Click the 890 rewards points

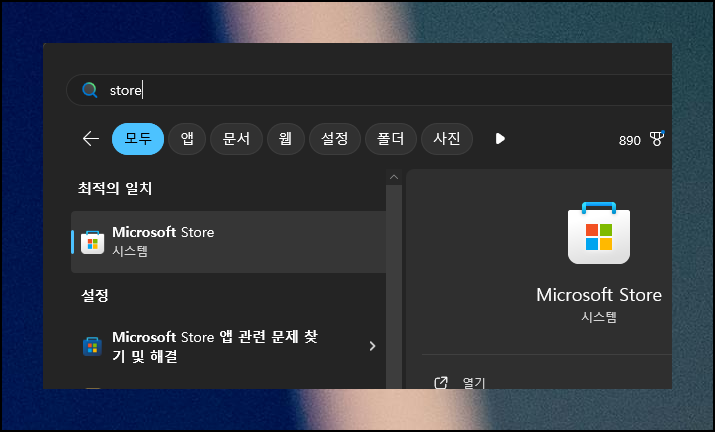click(630, 141)
